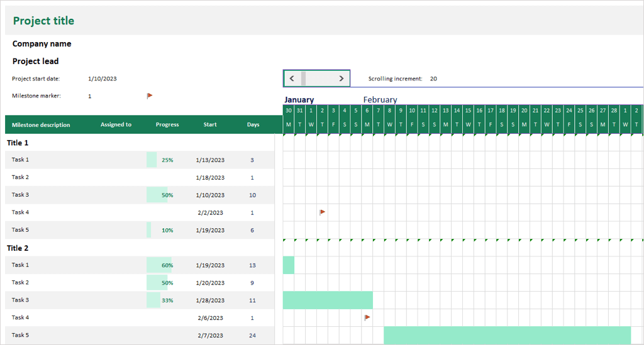644x345 pixels.
Task: Click the right arrow of the timeline scrollbar
Action: click(341, 79)
